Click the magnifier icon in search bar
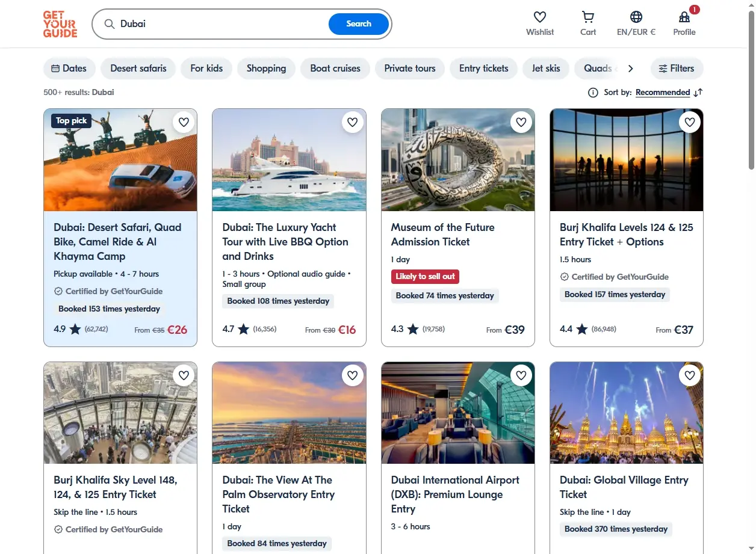The width and height of the screenshot is (756, 554). pyautogui.click(x=110, y=24)
